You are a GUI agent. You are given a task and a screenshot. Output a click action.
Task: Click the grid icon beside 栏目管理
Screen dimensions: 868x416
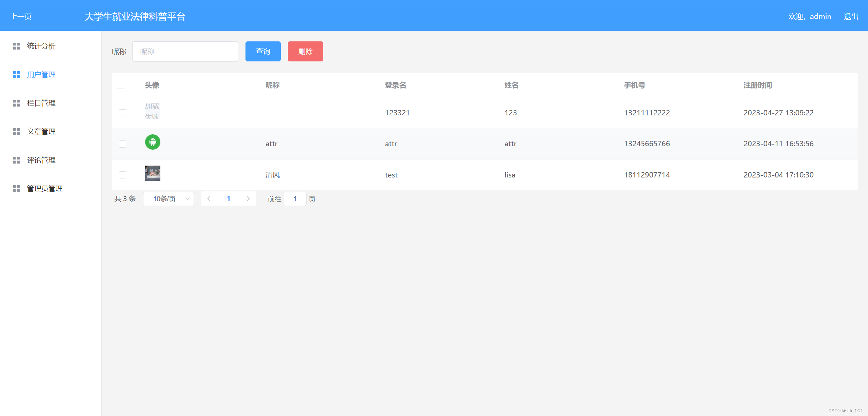click(16, 103)
